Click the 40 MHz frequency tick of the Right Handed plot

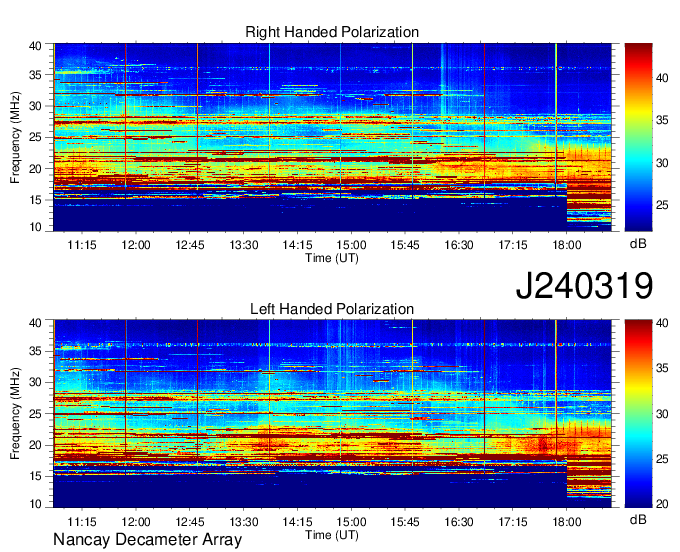36,46
